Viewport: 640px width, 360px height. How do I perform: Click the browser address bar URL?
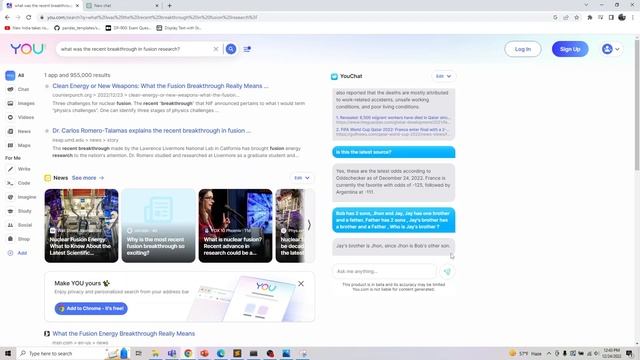[x=152, y=18]
